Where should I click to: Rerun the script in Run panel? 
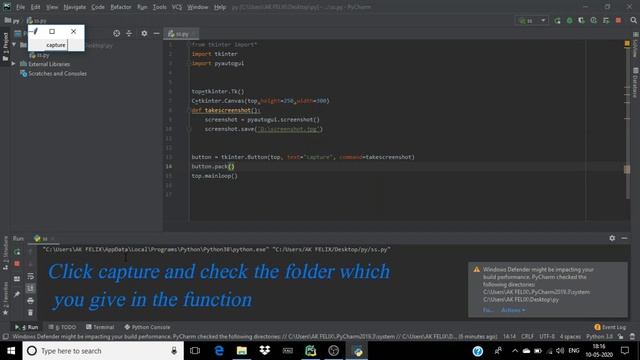(x=17, y=251)
